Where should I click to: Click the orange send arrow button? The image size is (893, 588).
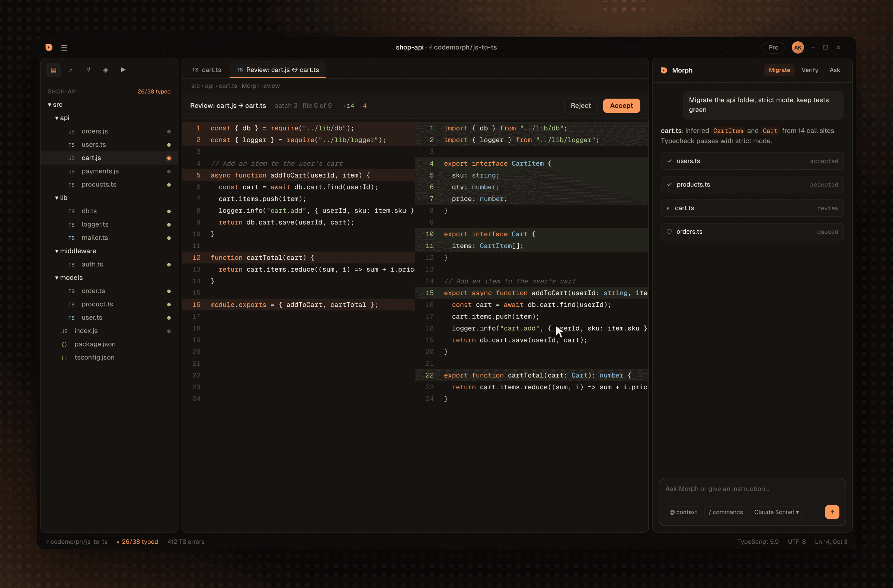click(832, 512)
